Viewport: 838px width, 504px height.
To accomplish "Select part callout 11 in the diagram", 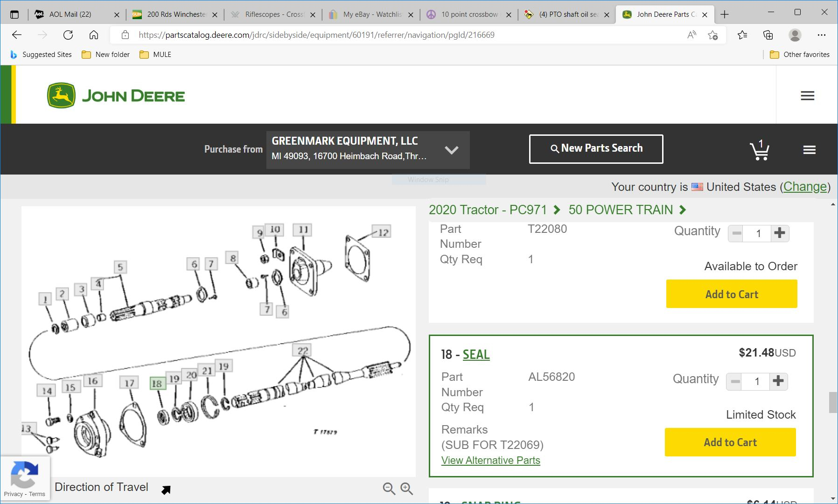I will coord(303,230).
